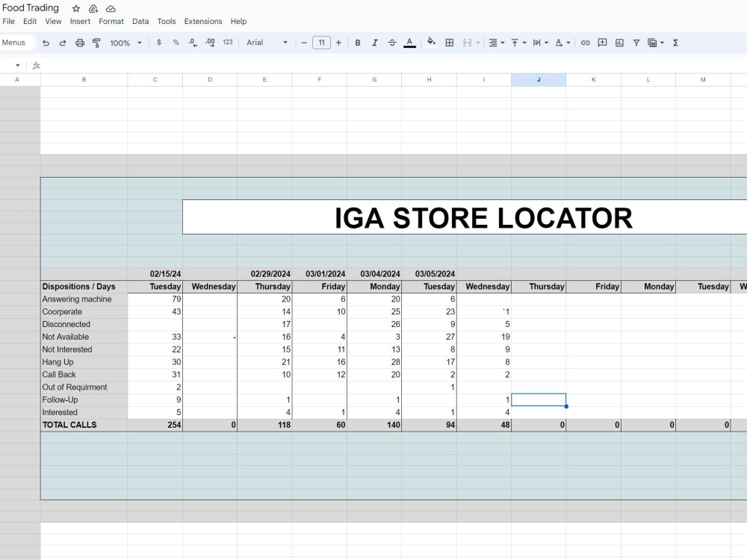Select the date cell 03/04/2024
Image resolution: width=747 pixels, height=560 pixels.
tap(374, 274)
